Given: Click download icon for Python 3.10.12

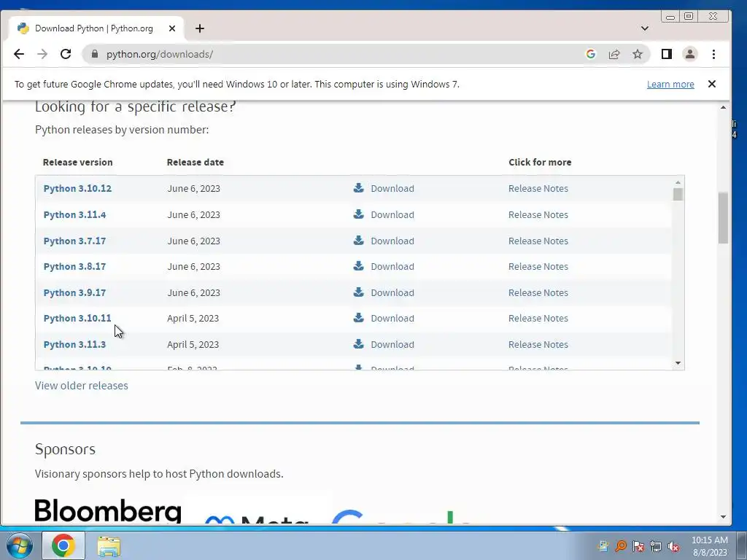Looking at the screenshot, I should [359, 187].
